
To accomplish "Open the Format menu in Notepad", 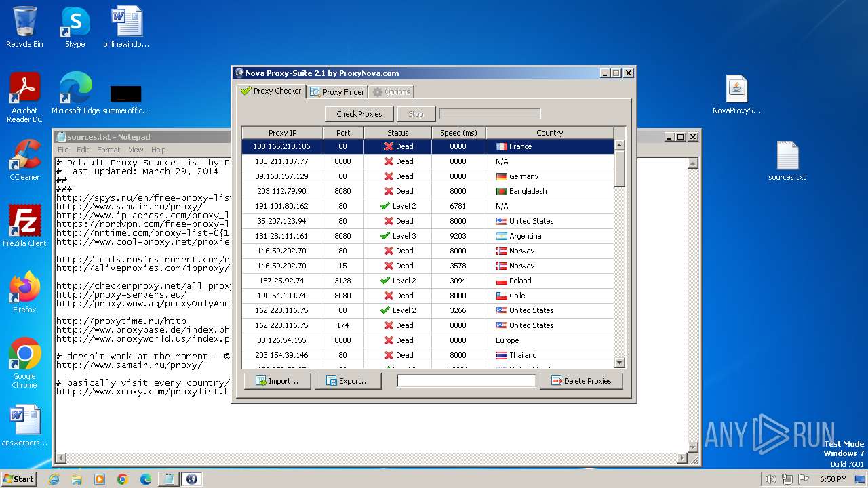I will 108,150.
